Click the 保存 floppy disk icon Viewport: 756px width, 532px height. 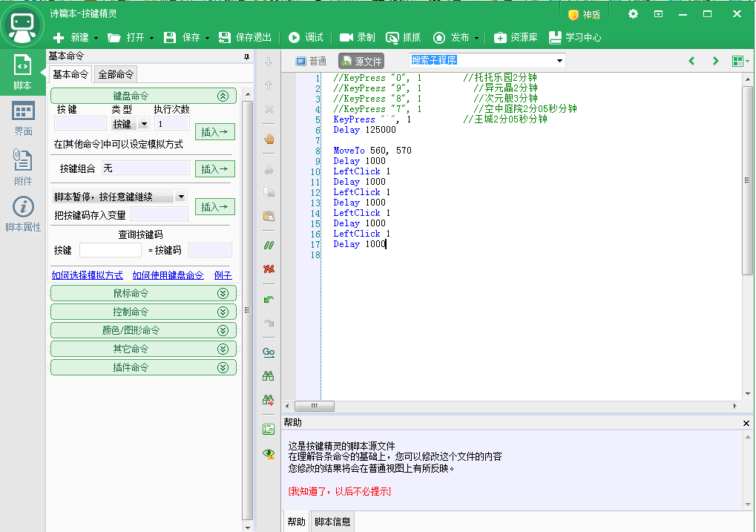point(170,38)
